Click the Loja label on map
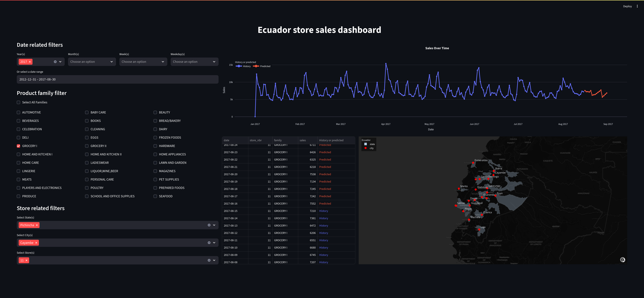The width and height of the screenshot is (644, 298). click(483, 227)
